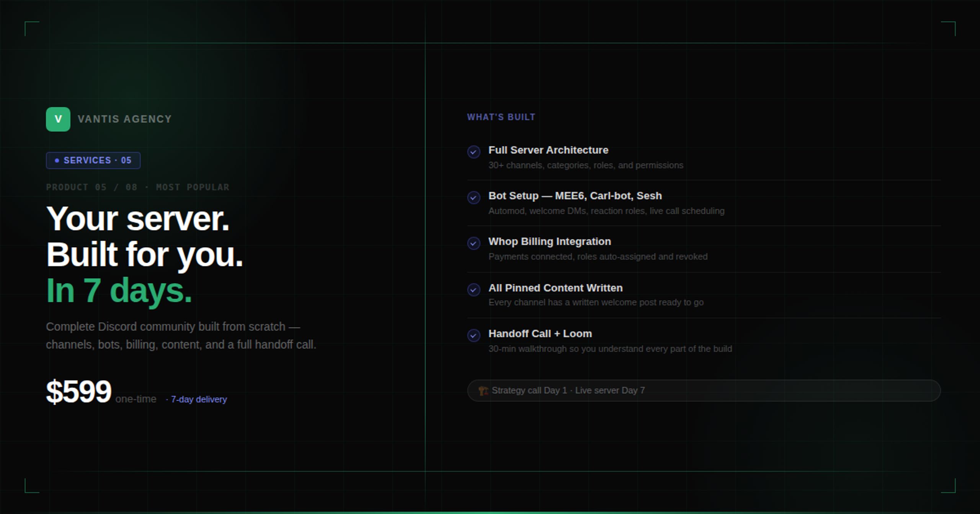The width and height of the screenshot is (980, 514).
Task: Click the checkmark icon for Handoff Call + Loom
Action: tap(474, 335)
